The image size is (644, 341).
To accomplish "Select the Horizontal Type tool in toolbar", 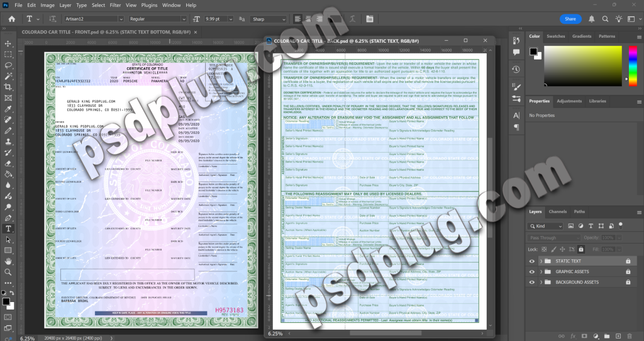I will click(8, 229).
